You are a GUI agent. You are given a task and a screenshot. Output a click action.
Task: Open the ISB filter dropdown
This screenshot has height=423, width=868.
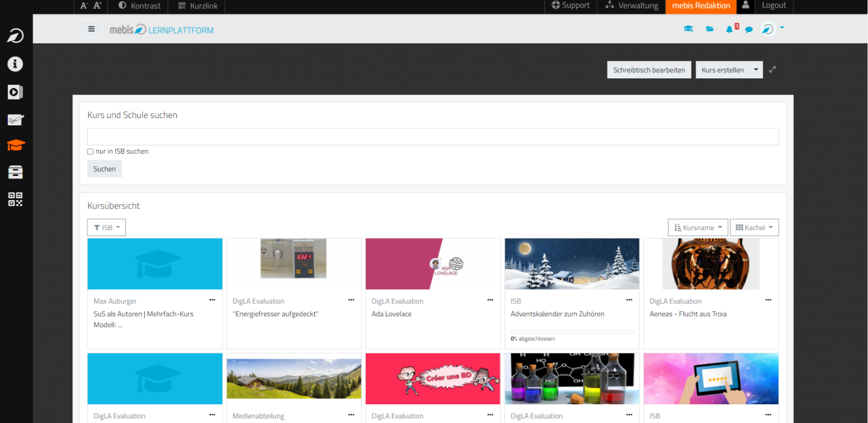point(107,228)
